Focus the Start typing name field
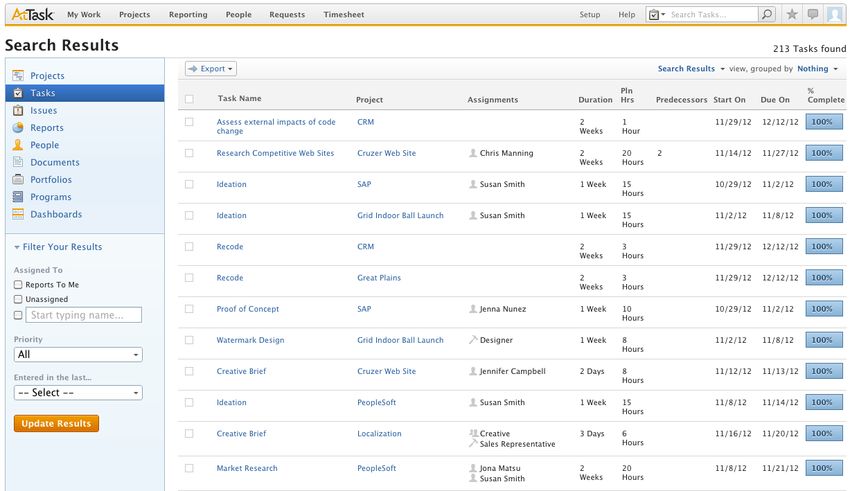850x491 pixels. pyautogui.click(x=83, y=315)
